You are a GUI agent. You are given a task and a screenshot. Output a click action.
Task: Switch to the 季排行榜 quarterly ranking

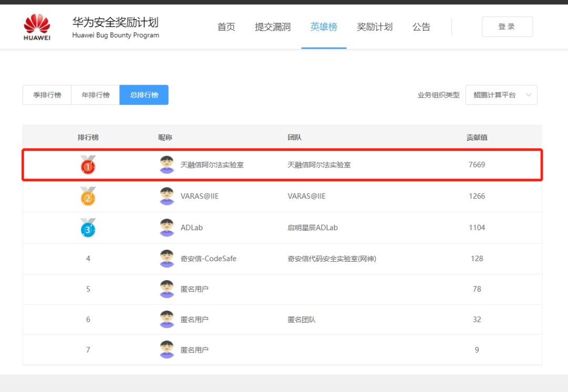[x=47, y=95]
